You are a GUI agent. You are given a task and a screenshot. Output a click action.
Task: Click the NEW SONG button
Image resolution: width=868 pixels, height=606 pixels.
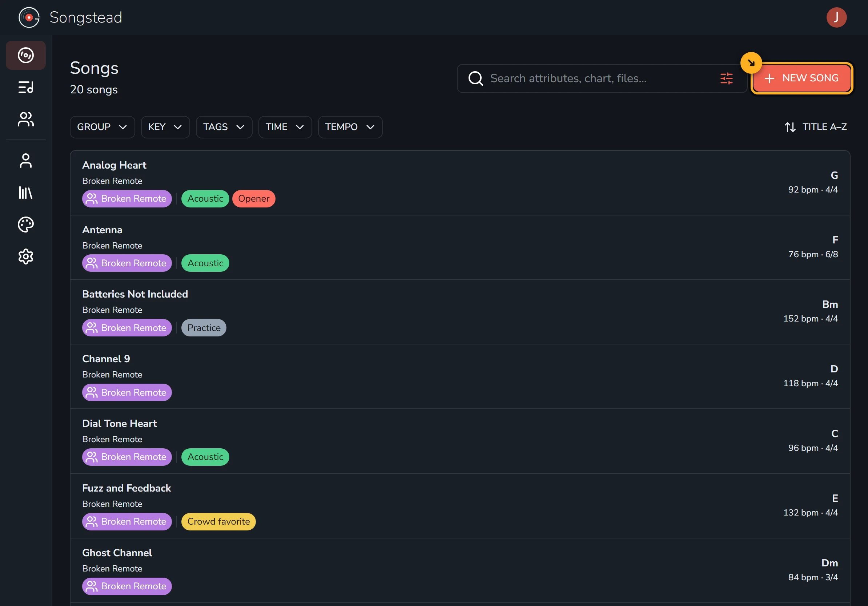tap(801, 78)
